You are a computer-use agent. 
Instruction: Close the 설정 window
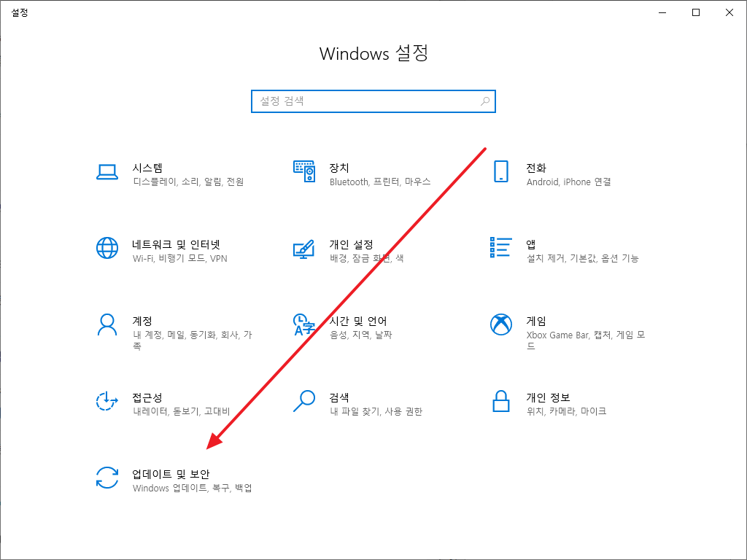729,12
